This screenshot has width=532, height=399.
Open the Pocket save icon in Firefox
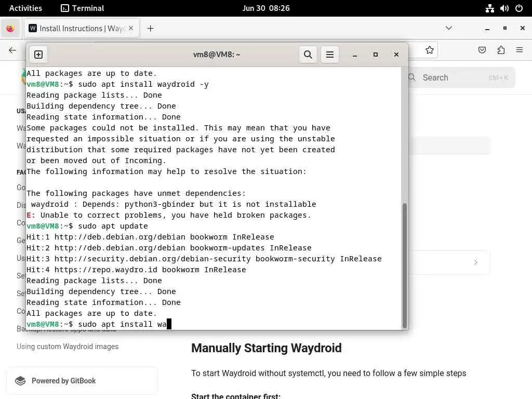click(x=482, y=50)
